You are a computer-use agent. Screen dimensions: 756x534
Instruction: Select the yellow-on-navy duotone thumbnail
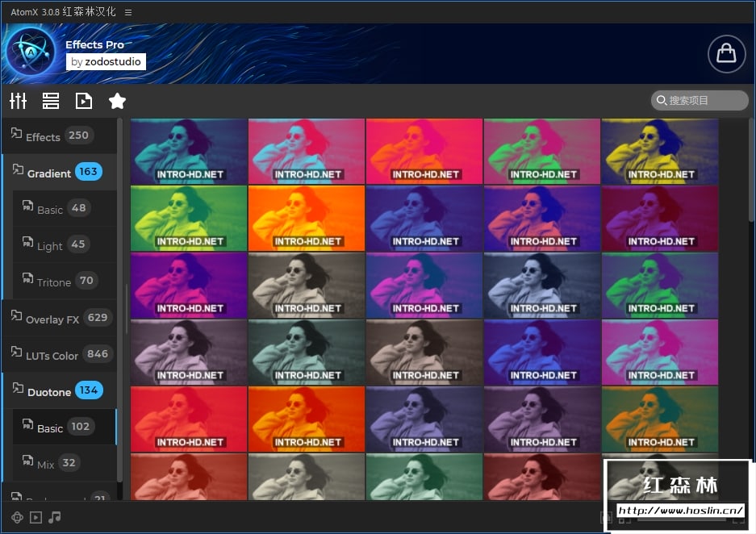click(660, 152)
